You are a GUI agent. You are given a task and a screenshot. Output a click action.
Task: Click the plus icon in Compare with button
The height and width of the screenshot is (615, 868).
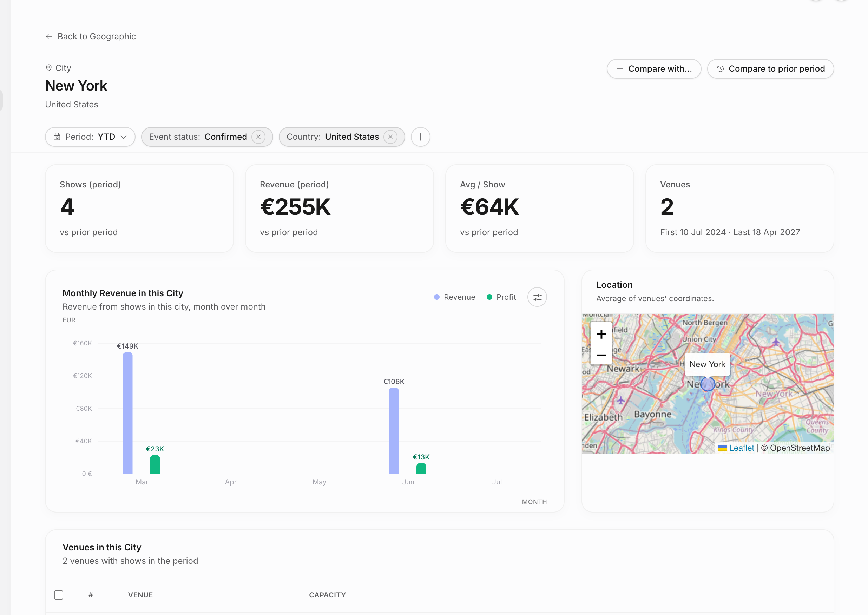[619, 68]
